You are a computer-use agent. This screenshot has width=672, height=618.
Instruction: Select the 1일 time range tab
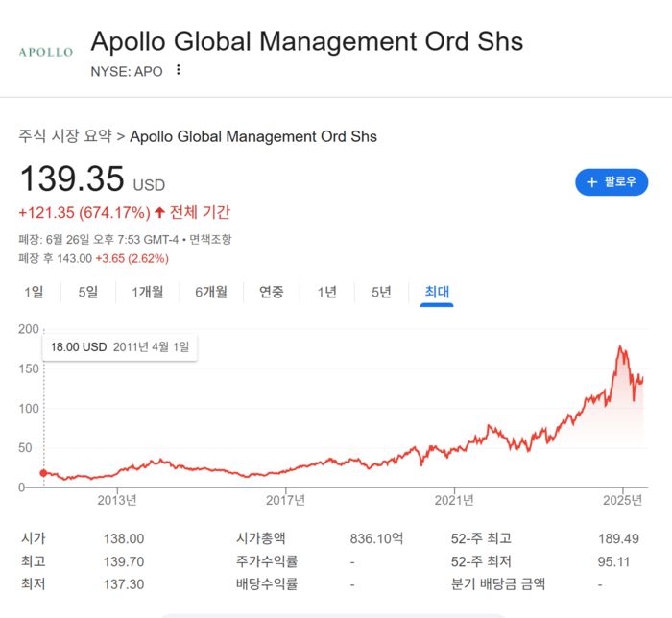[x=34, y=292]
